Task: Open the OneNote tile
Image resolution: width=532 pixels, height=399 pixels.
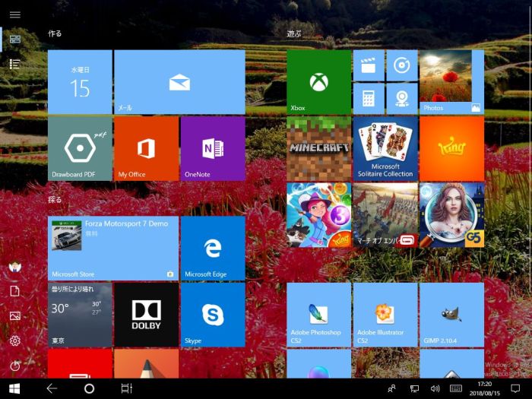Action: [212, 148]
